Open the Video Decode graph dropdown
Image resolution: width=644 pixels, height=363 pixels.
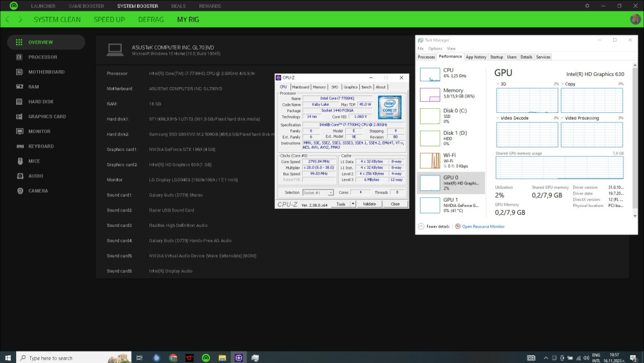(498, 118)
